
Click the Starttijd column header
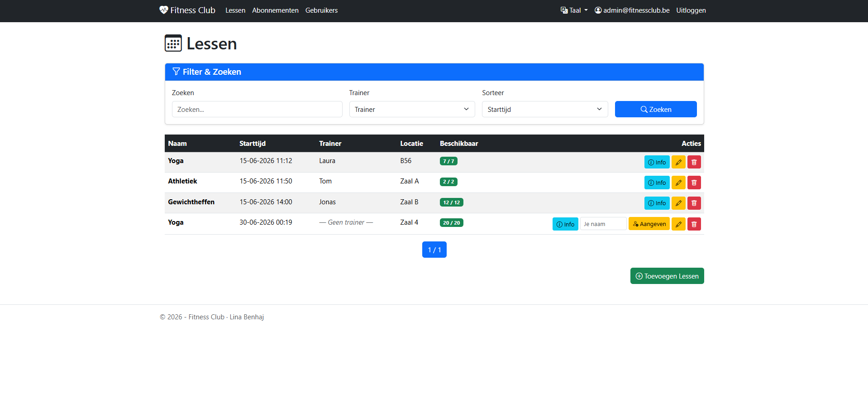(x=252, y=143)
